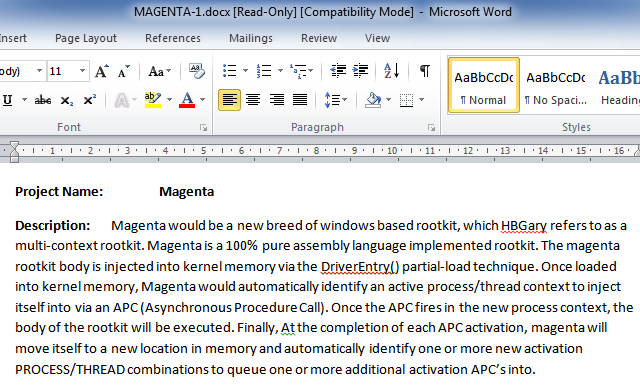Click the Grow Font button
The width and height of the screenshot is (640, 388).
(102, 71)
